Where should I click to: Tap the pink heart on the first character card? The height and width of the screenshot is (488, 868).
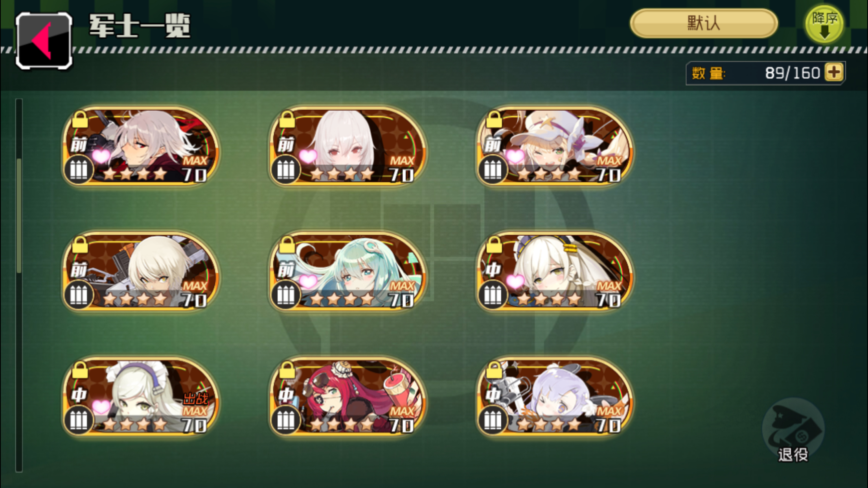(x=101, y=156)
